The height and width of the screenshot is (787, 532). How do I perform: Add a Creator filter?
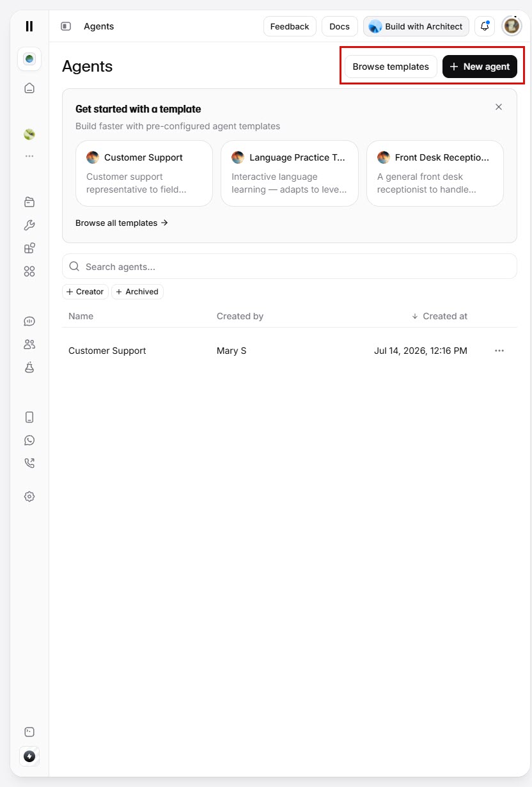click(x=85, y=292)
